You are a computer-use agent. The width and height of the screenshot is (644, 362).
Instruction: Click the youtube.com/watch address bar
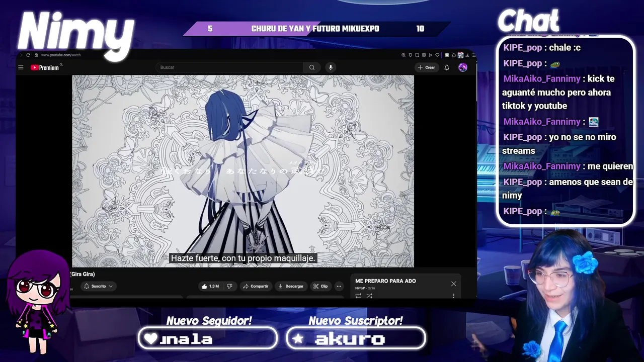click(60, 55)
